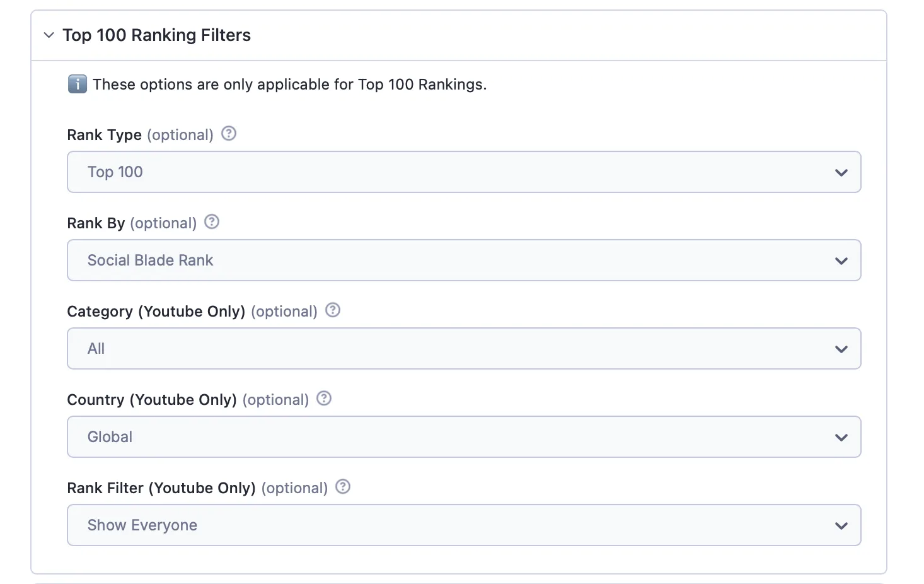
Task: Open the Category dropdown showing All
Action: click(464, 349)
